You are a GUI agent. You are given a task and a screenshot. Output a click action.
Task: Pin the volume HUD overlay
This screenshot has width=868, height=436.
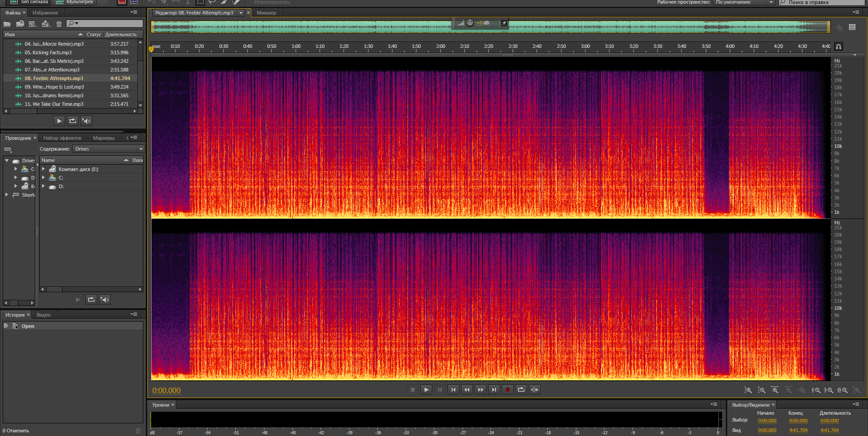pos(504,23)
